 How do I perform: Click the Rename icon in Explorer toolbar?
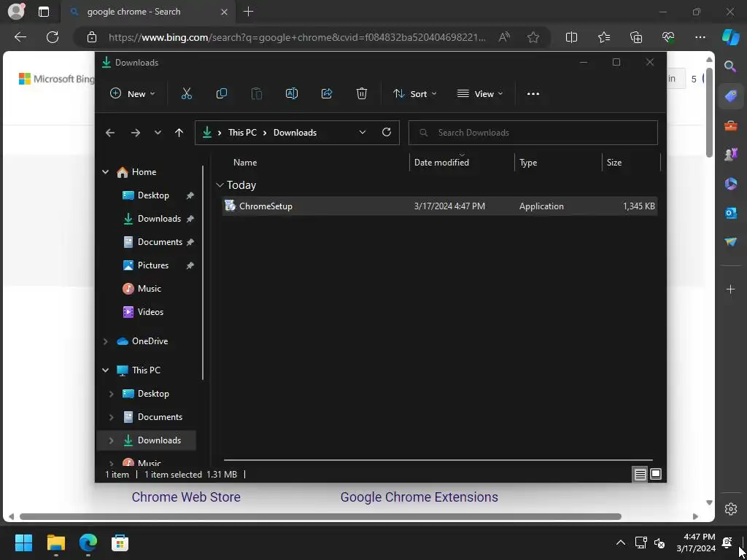pos(292,94)
